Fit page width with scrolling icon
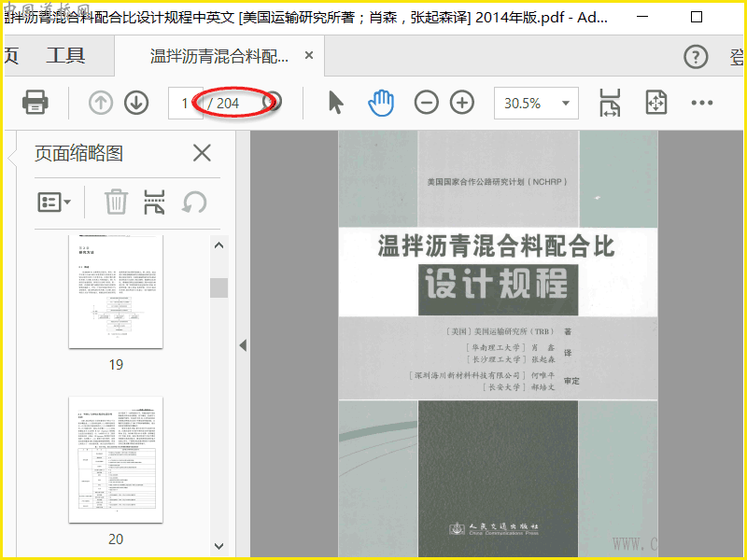This screenshot has width=747, height=560. (x=610, y=103)
